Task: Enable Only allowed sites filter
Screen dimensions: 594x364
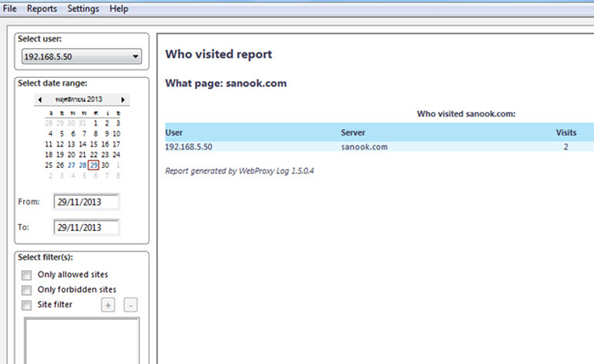Action: coord(27,275)
